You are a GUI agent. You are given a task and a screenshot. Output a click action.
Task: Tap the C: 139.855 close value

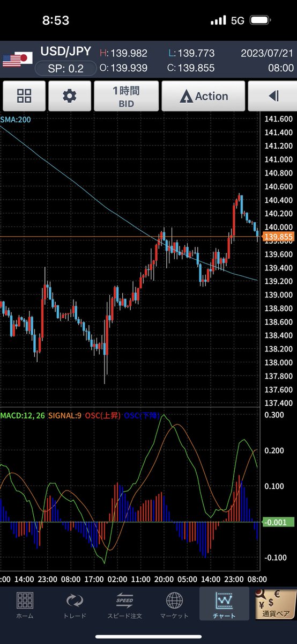point(191,68)
